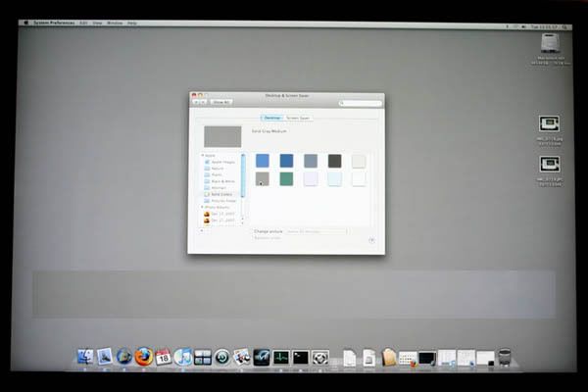588x392 pixels.
Task: Select the Dec 21, 2007 photo album
Action: [x=220, y=220]
